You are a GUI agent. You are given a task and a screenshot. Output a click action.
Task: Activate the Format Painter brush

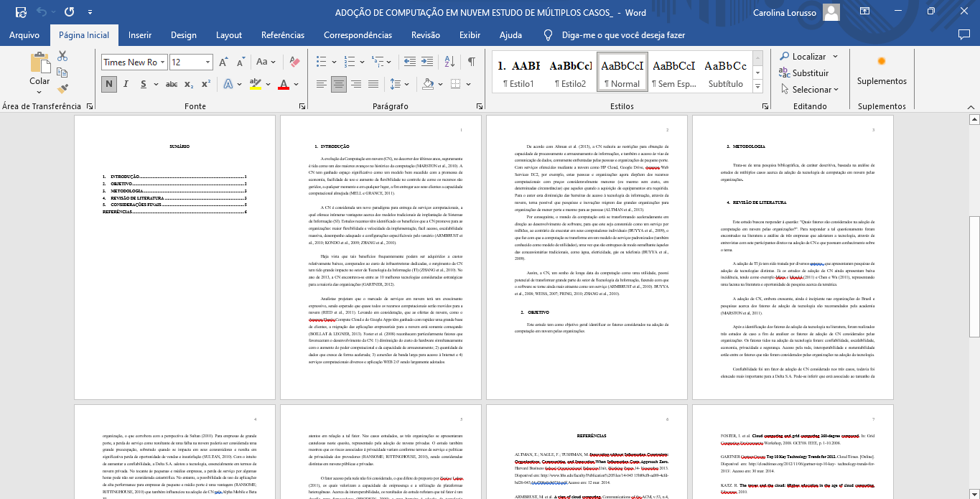[x=62, y=89]
